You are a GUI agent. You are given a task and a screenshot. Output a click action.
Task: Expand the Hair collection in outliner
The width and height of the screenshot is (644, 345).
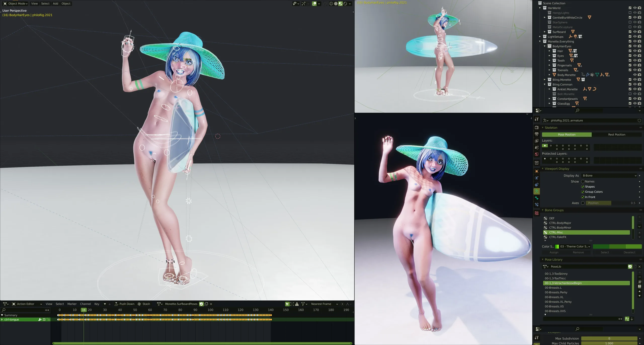tap(549, 51)
